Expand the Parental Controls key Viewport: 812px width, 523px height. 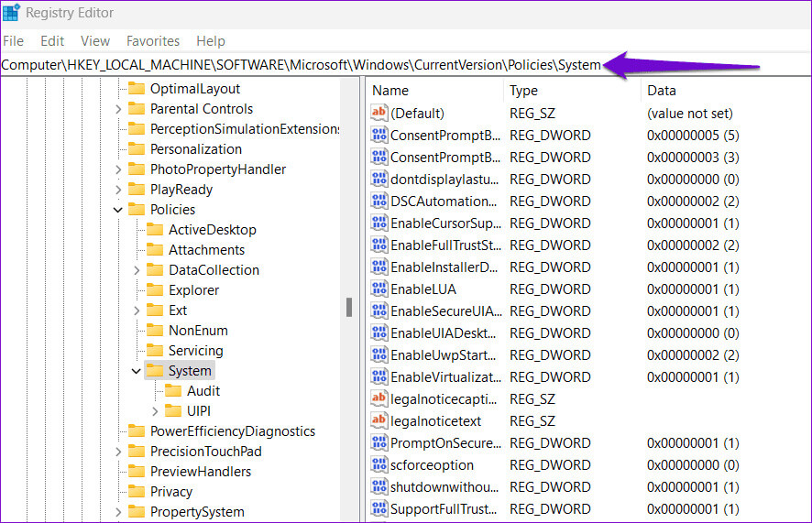click(118, 109)
